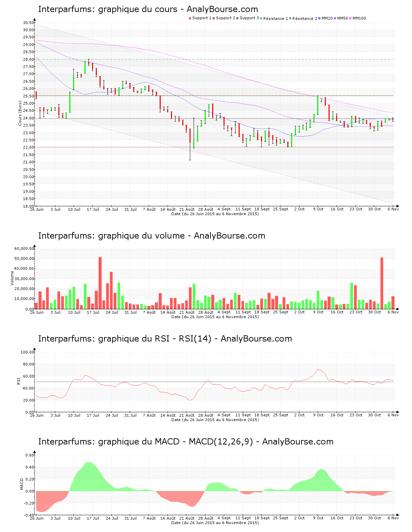Click the 'Volume' vertical axis label
The width and height of the screenshot is (412, 532).
pyautogui.click(x=12, y=278)
